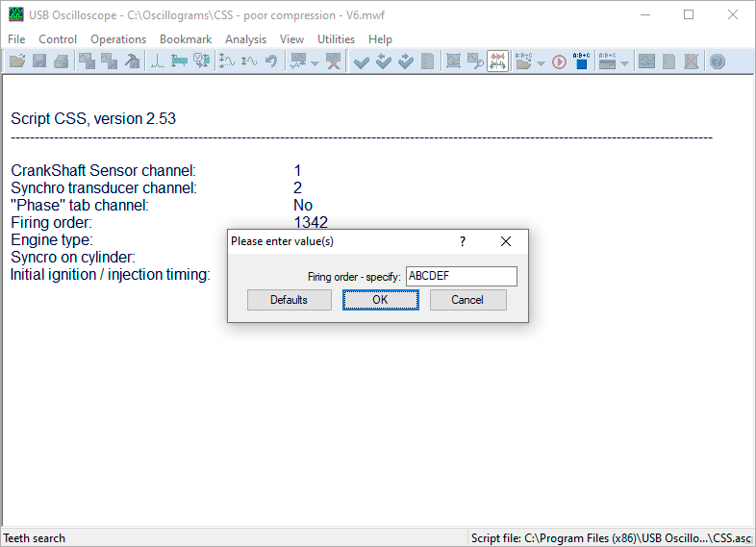Click the checkmark with right arrow icon
The width and height of the screenshot is (756, 547).
[x=406, y=62]
